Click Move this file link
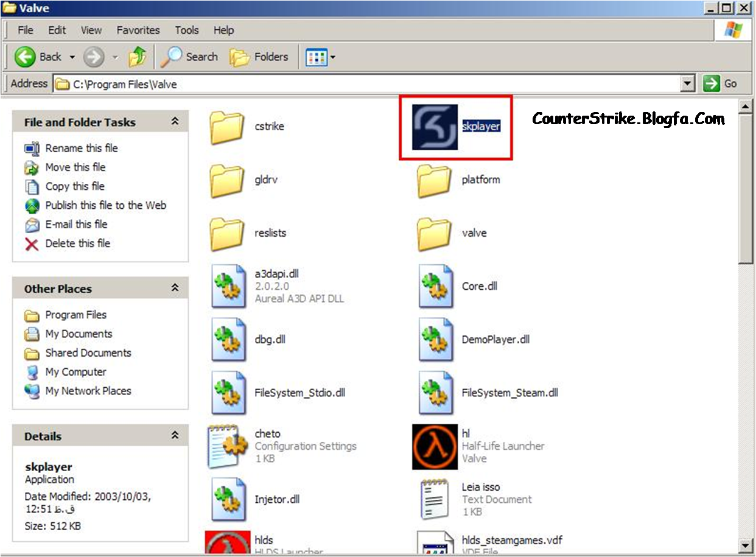756x557 pixels. 75,167
